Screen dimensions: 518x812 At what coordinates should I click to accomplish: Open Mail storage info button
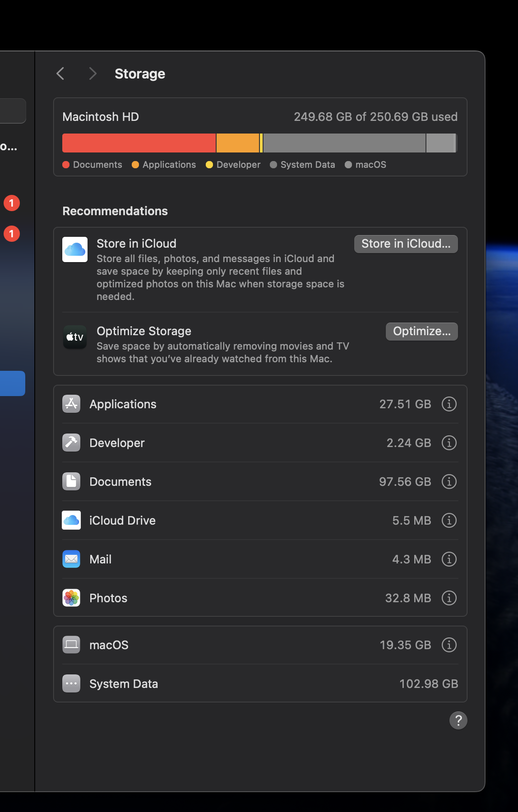[449, 559]
